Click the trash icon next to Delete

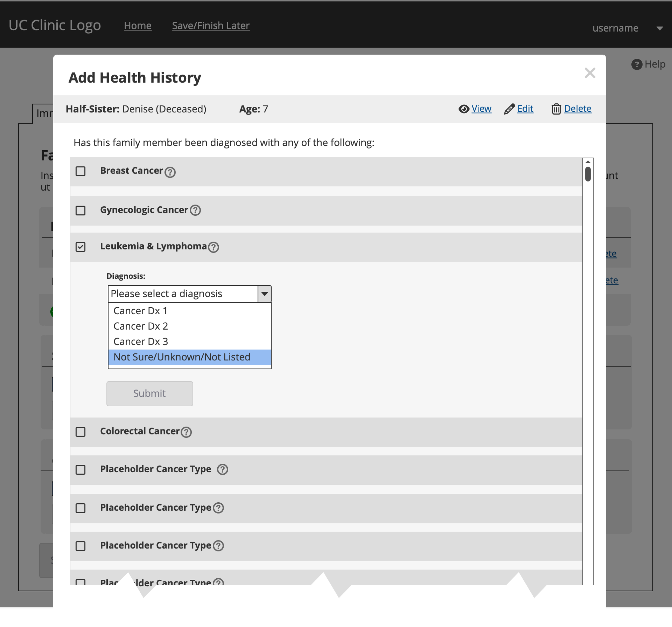pos(556,109)
